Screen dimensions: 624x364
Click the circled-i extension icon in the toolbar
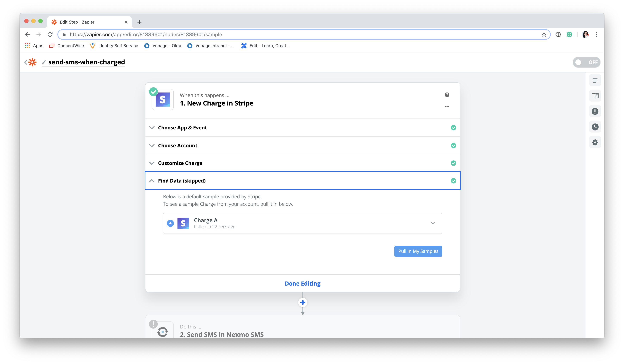point(558,34)
